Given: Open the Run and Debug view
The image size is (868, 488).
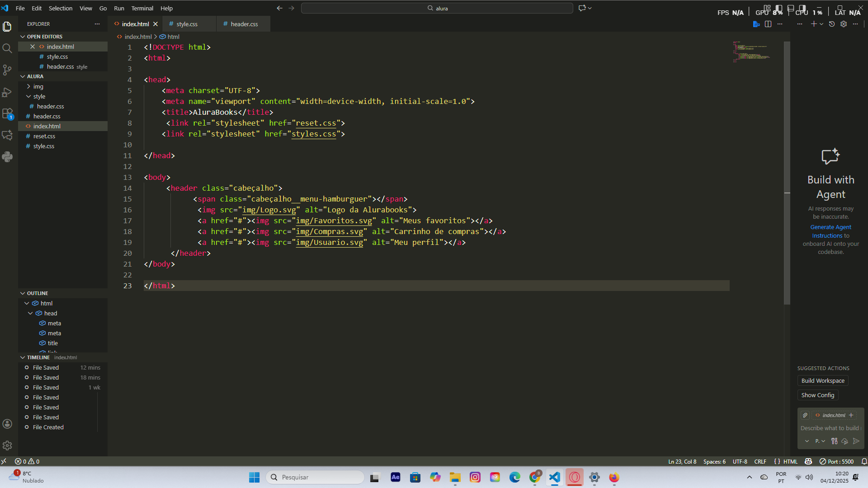Looking at the screenshot, I should tap(7, 92).
